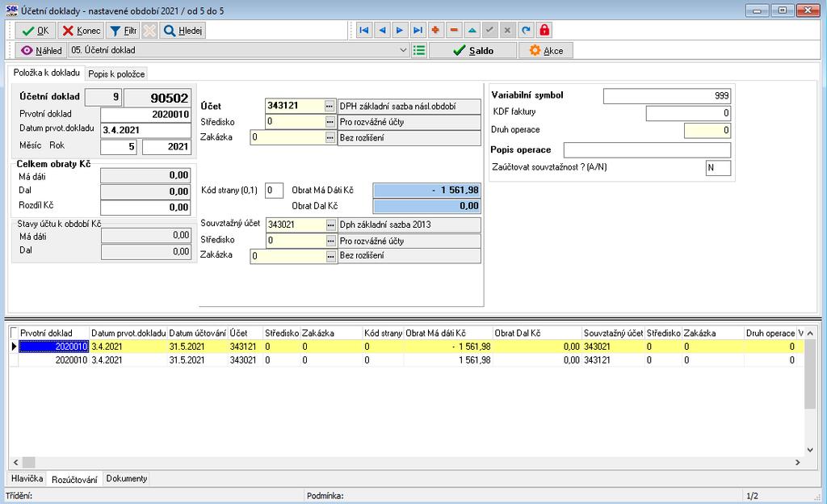Click the Měsíc field showing 5
This screenshot has height=504, width=827.
pyautogui.click(x=119, y=146)
